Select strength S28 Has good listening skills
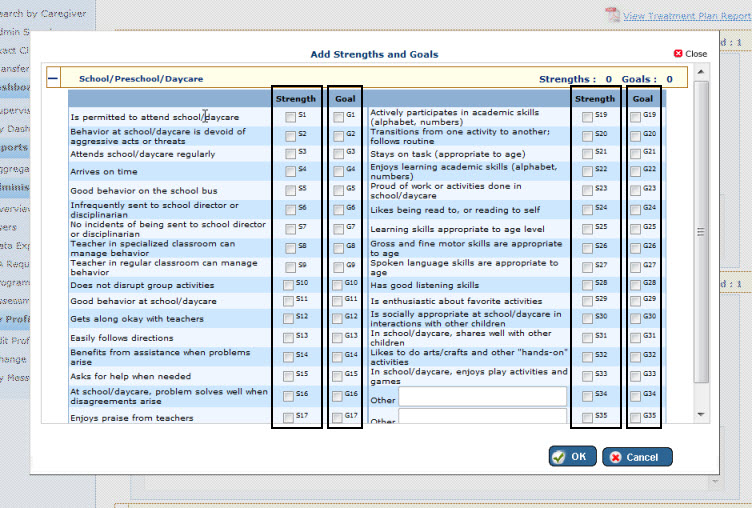Viewport: 752px width, 508px height. click(x=588, y=285)
